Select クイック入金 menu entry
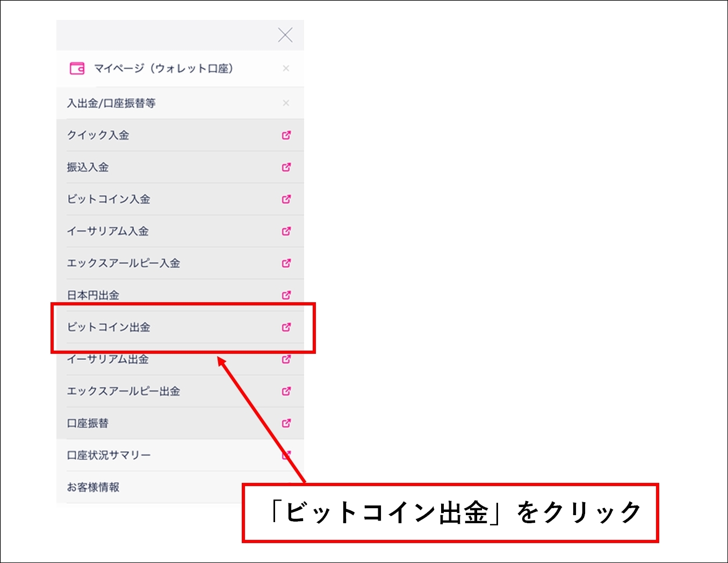Screen dimensions: 728x563 [x=98, y=135]
